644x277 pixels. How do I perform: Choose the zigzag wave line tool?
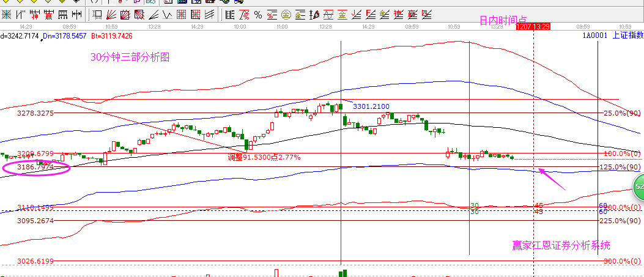point(167,15)
